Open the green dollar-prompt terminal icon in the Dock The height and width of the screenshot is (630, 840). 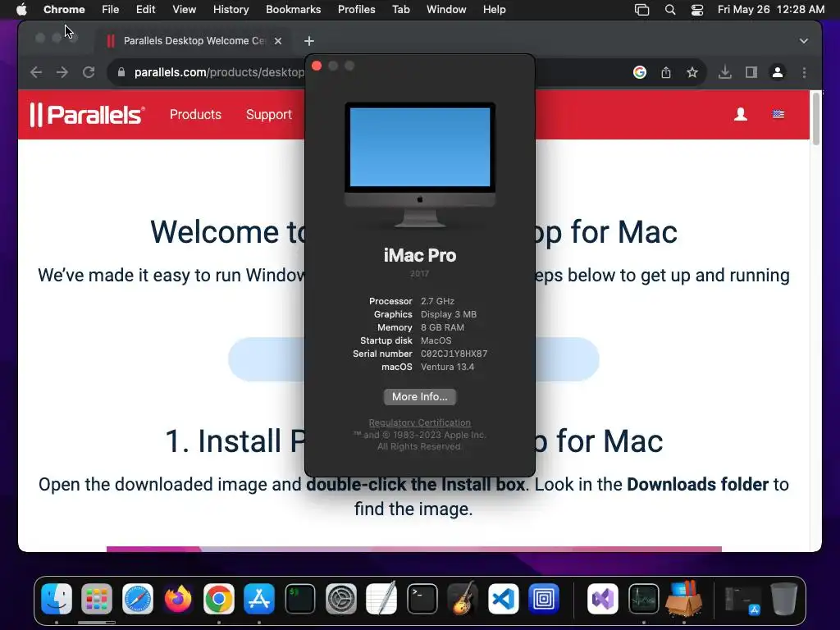(300, 598)
